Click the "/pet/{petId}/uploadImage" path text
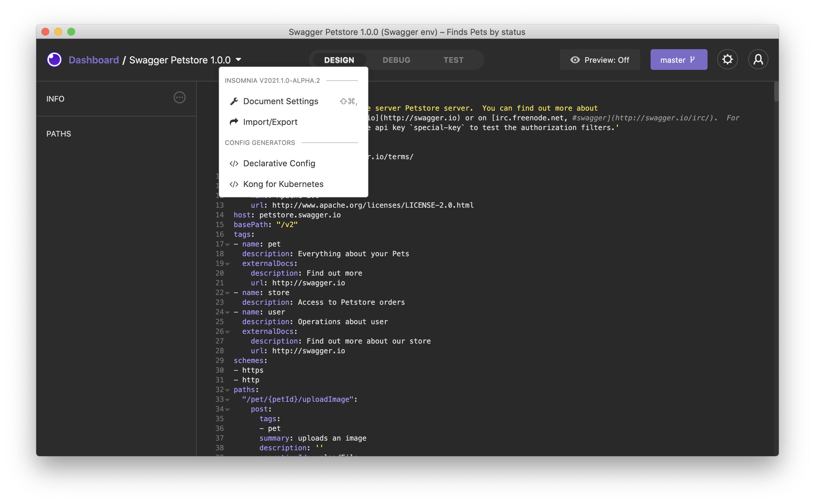 pos(297,399)
